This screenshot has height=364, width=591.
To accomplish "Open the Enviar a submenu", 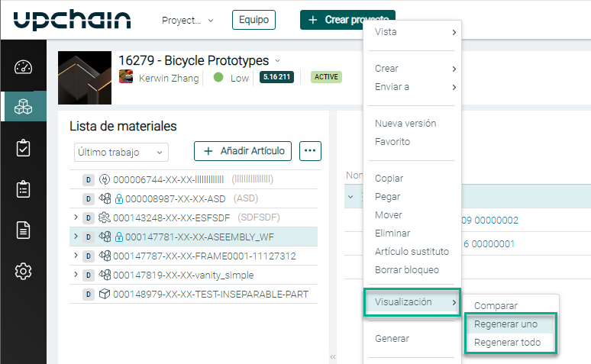I will [412, 87].
